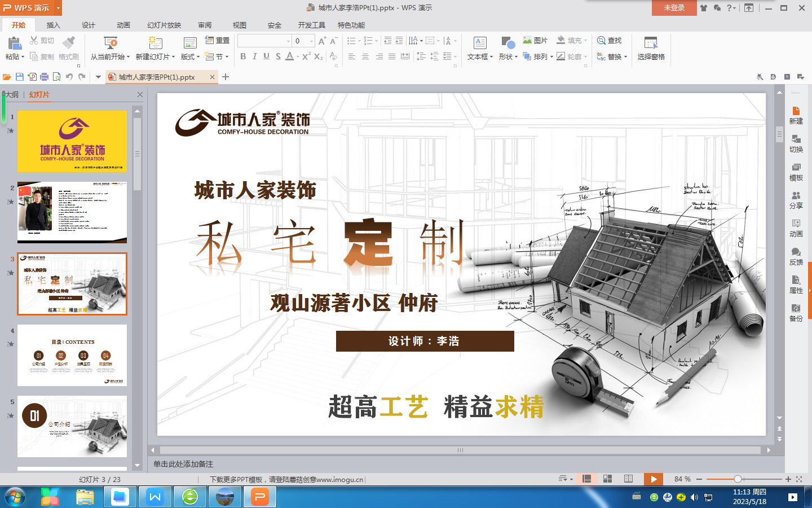Click the print icon in quick toolbar
Viewport: 812px width, 508px height.
point(44,77)
